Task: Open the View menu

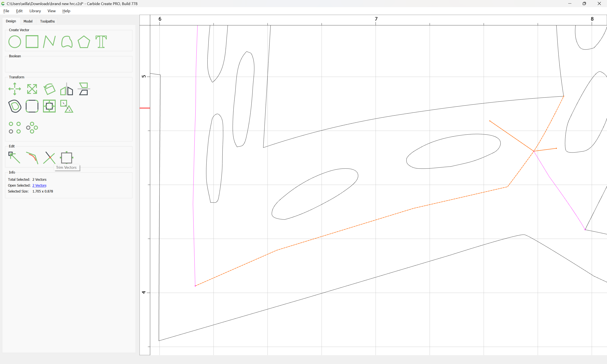Action: click(51, 11)
